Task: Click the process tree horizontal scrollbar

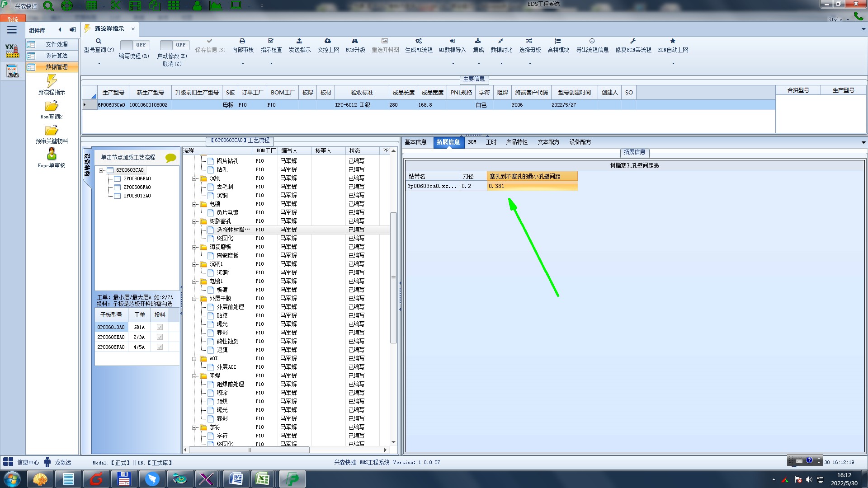Action: pos(249,450)
